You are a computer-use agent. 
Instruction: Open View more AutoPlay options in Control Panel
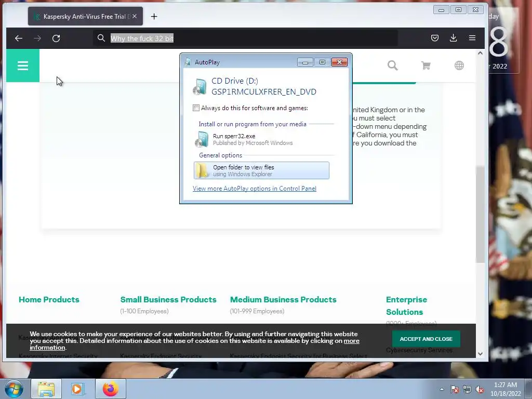pos(255,188)
